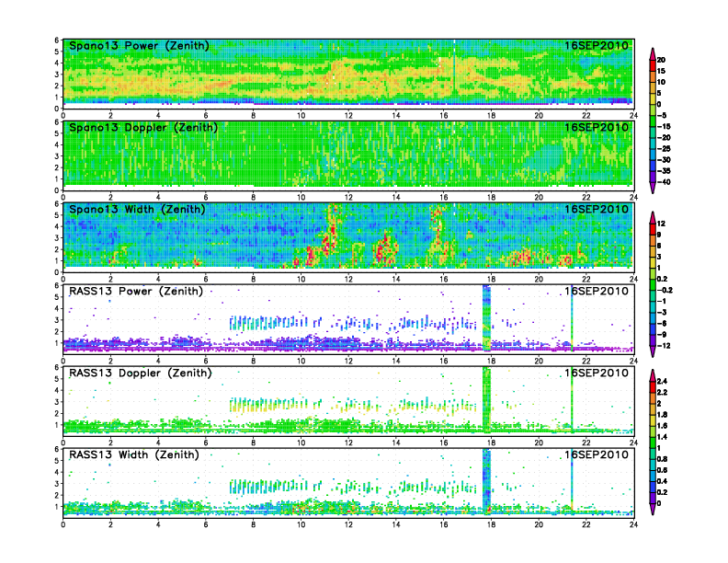Click the colorbar label 20 on top colorbar
The image size is (728, 563).
[661, 60]
